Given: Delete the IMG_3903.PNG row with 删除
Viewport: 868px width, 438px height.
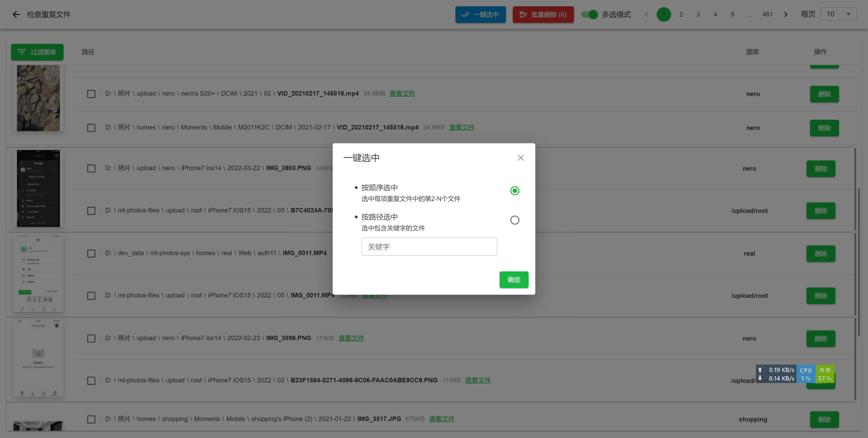Looking at the screenshot, I should (x=820, y=169).
